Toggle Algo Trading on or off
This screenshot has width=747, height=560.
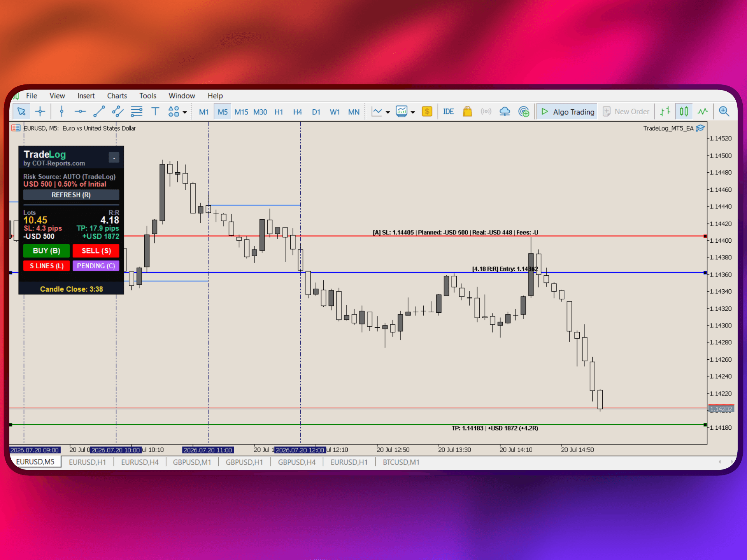(x=567, y=112)
